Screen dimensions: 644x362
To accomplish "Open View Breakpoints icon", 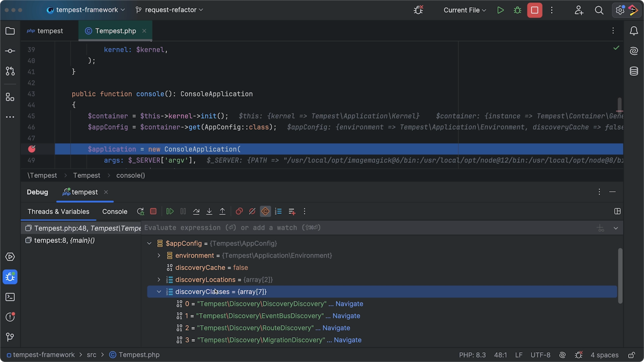I will pos(239,211).
